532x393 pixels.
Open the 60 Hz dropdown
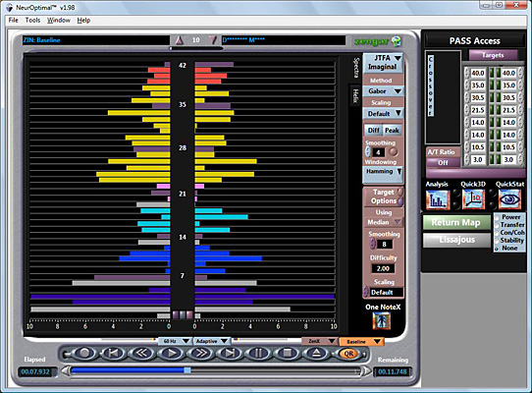coord(175,341)
